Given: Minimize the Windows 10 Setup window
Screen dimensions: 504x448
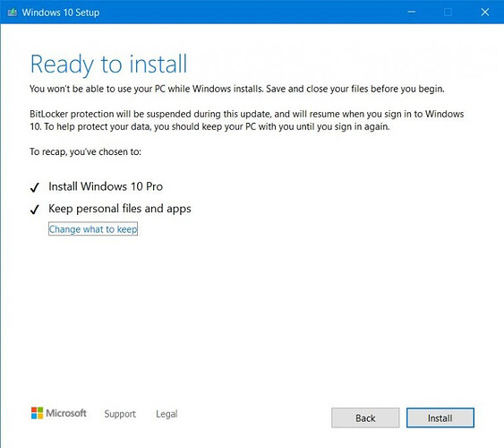Looking at the screenshot, I should click(411, 13).
